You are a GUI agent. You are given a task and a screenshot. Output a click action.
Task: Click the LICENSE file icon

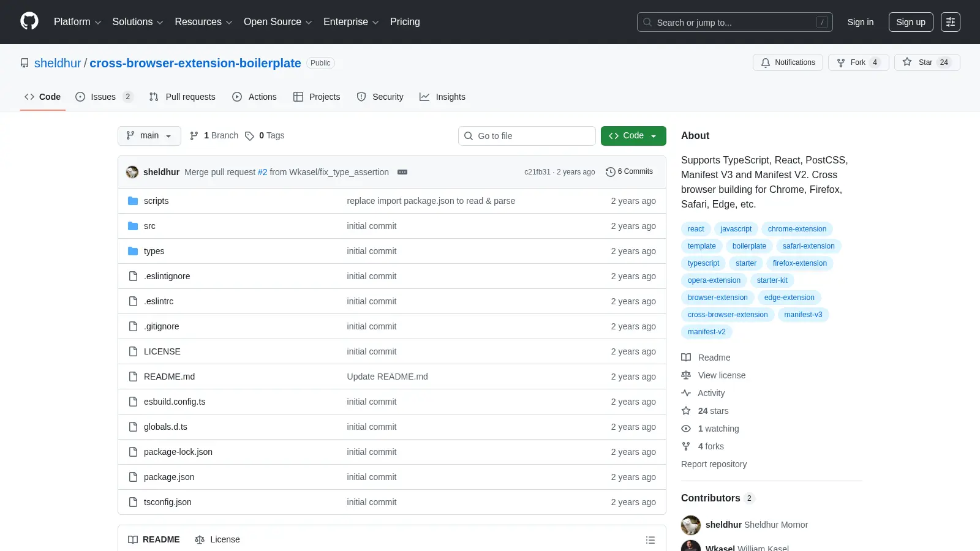133,351
